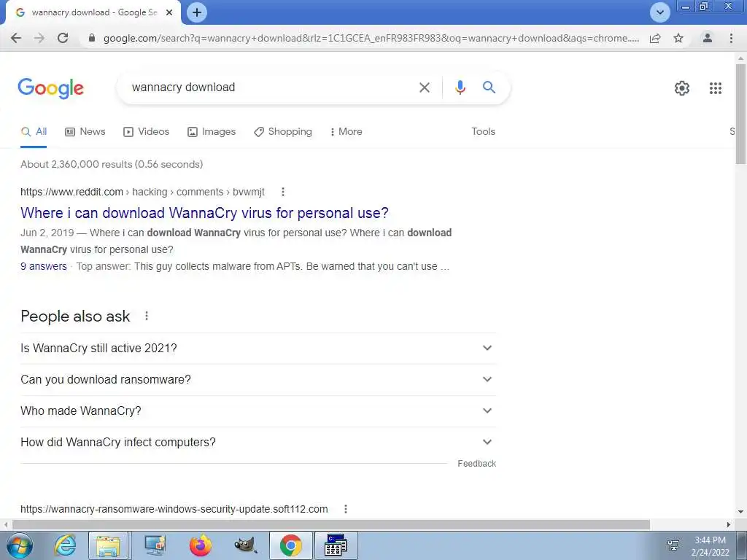The width and height of the screenshot is (747, 560).
Task: Click the blue search magnifier icon
Action: click(x=489, y=87)
